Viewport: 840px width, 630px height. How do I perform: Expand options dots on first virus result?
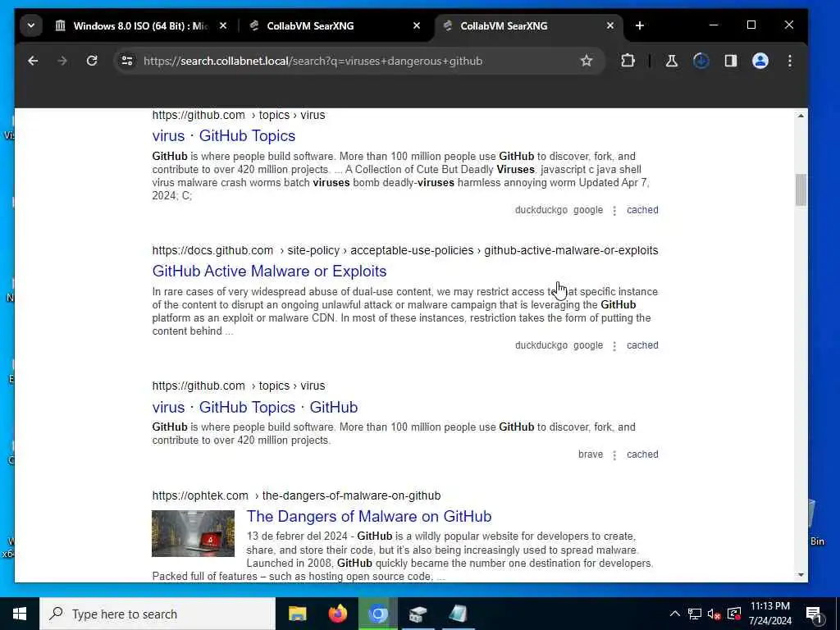pyautogui.click(x=614, y=211)
